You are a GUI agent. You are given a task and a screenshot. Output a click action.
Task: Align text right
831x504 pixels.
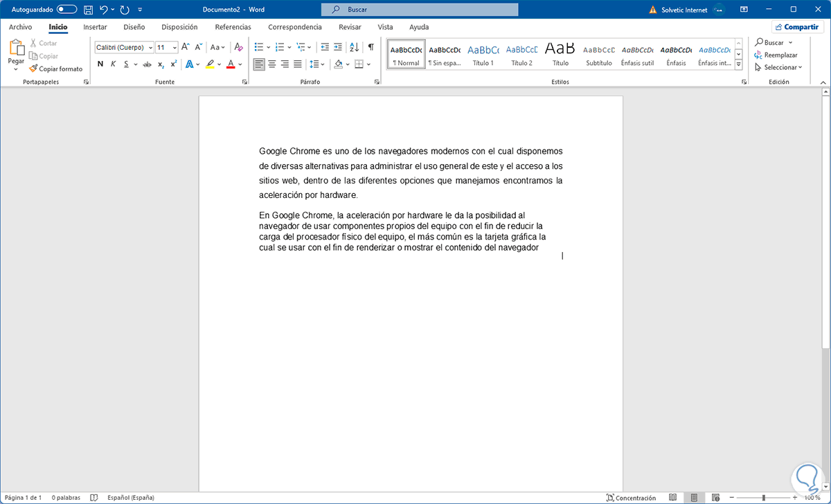pyautogui.click(x=285, y=64)
